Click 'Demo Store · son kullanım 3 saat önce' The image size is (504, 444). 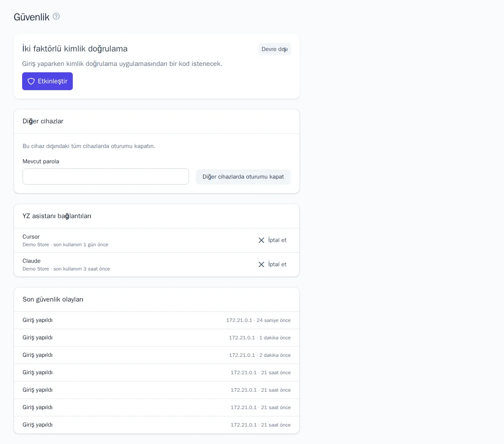click(66, 269)
